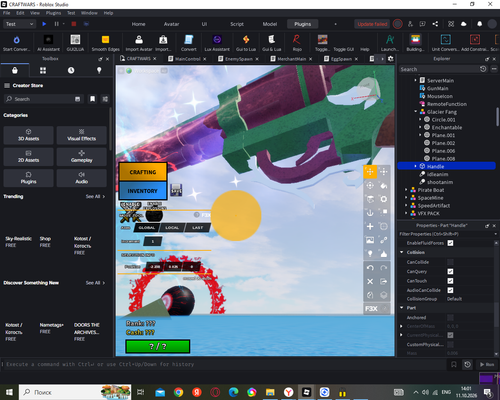Open the Gui & Lua plugin
Screen dimensions: 500x400
pyautogui.click(x=271, y=43)
